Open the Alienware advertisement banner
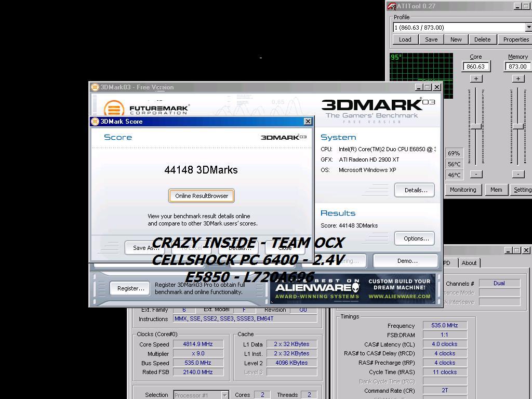The width and height of the screenshot is (532, 399). [353, 289]
